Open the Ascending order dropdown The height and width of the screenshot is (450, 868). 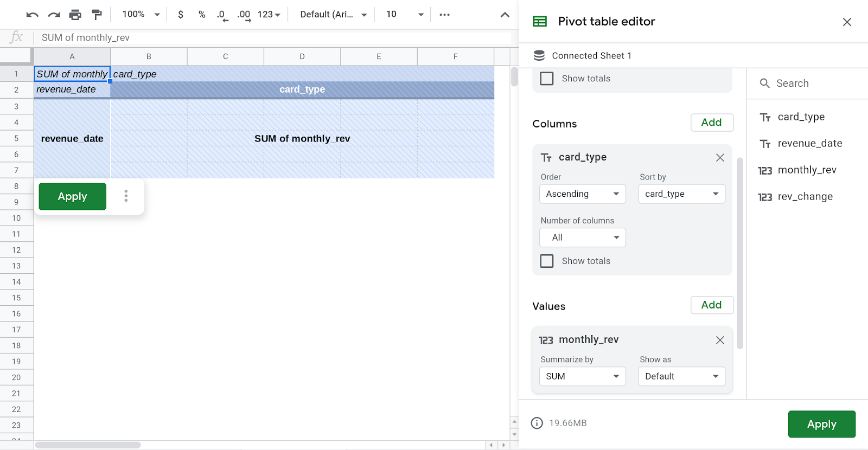coord(582,194)
